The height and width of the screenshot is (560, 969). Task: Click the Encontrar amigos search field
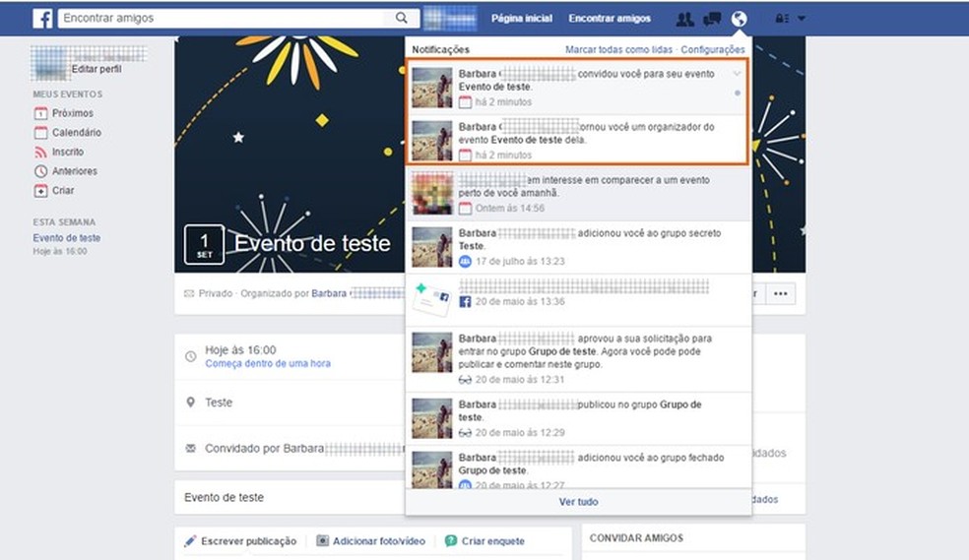pyautogui.click(x=226, y=18)
